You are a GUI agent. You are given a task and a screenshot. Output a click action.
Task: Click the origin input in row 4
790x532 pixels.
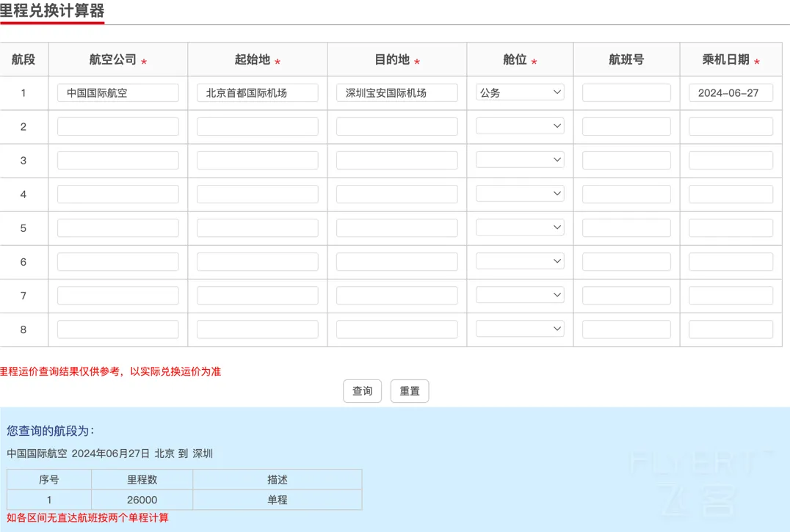coord(258,194)
